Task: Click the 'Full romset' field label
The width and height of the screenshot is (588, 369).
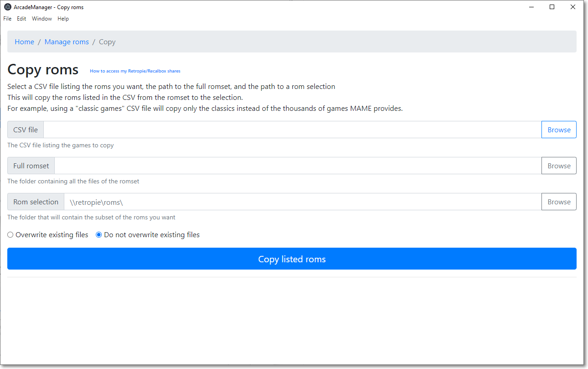Action: (31, 166)
